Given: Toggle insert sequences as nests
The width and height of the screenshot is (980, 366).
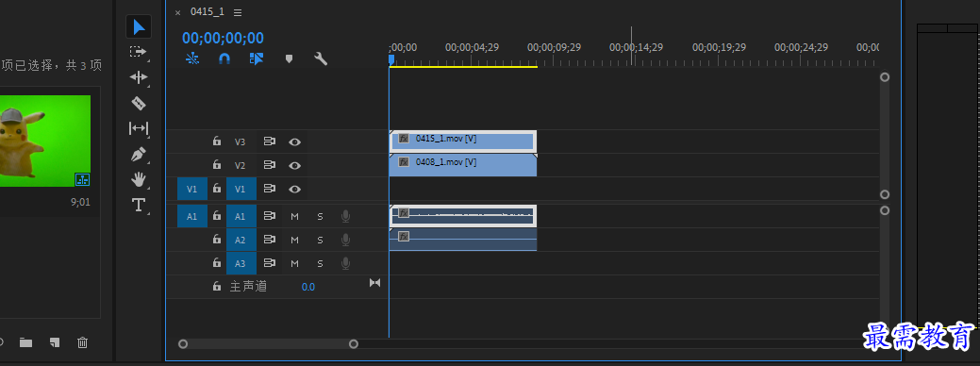Looking at the screenshot, I should (x=192, y=58).
